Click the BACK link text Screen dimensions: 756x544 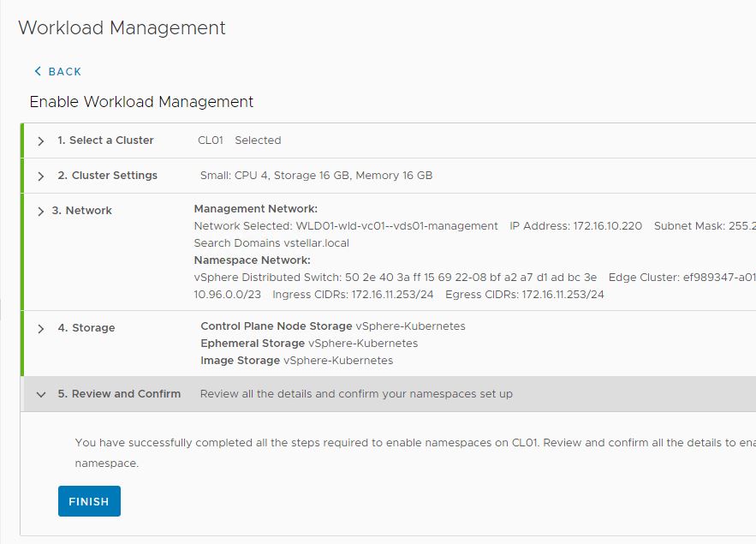65,72
